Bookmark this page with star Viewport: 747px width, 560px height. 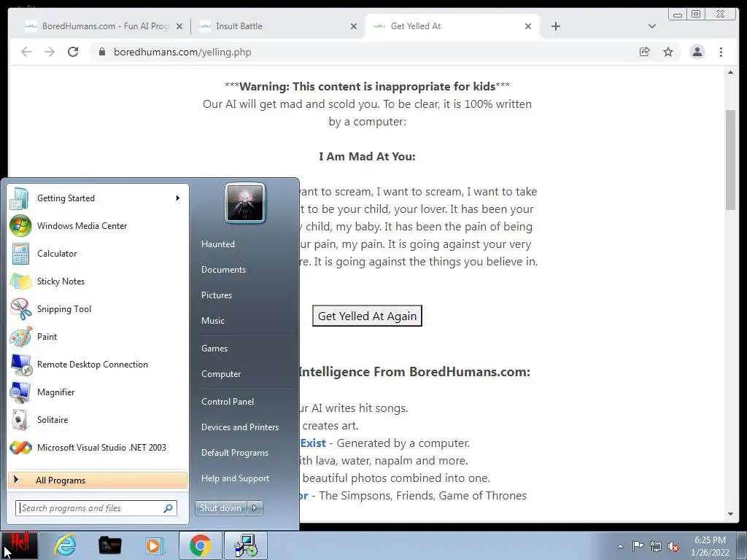668,52
